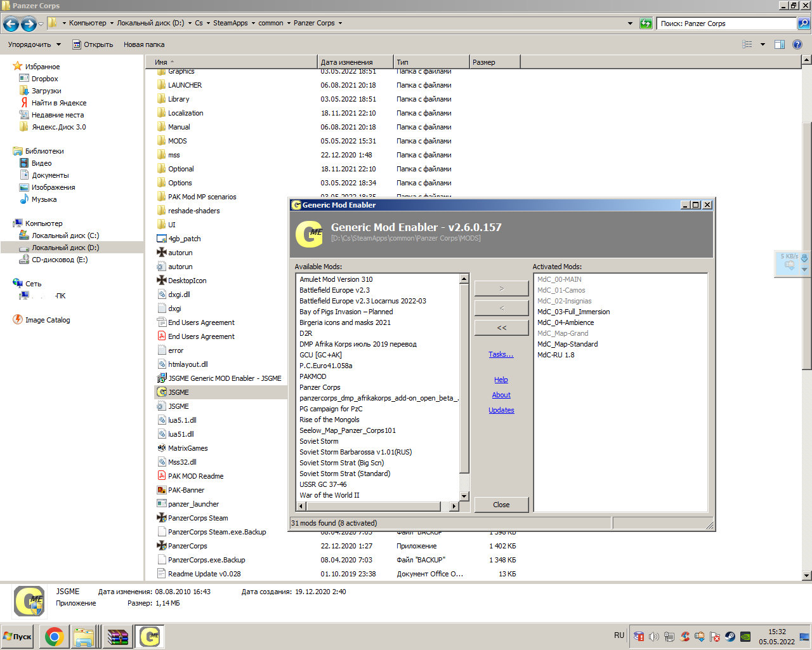Select Image Catalog in the navigation pane
The height and width of the screenshot is (650, 812).
tap(48, 320)
